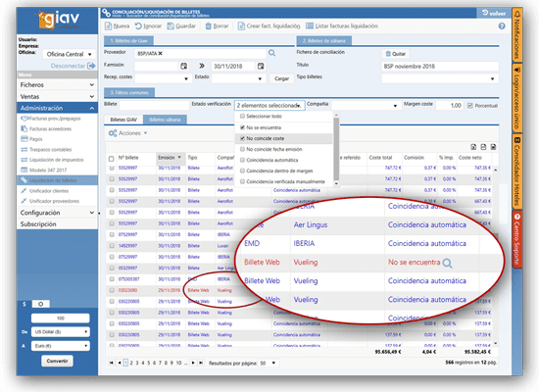Open the first F.emisión calendar picker

coord(184,66)
